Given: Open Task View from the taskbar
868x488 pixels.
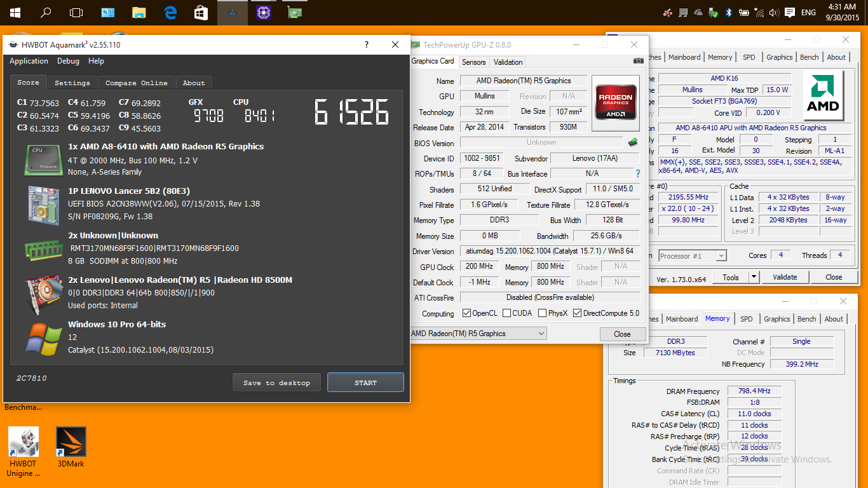Looking at the screenshot, I should [x=76, y=12].
